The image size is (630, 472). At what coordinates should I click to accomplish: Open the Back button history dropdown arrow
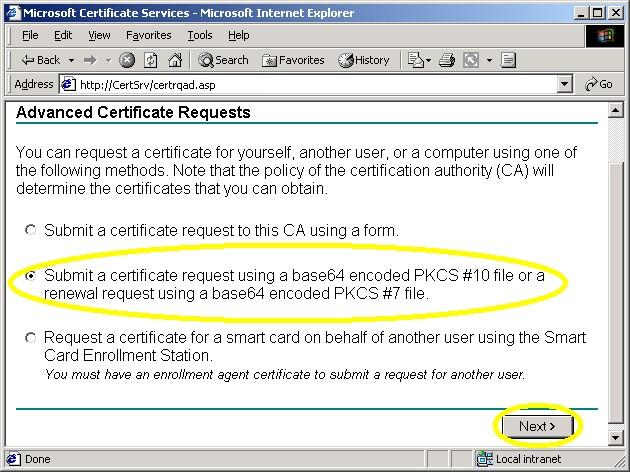point(70,60)
